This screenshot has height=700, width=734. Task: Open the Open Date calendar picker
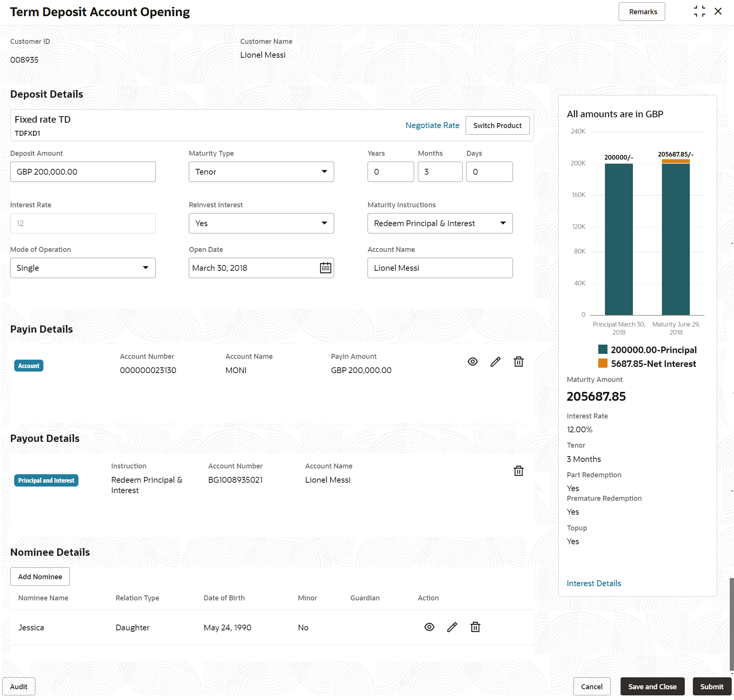coord(325,268)
